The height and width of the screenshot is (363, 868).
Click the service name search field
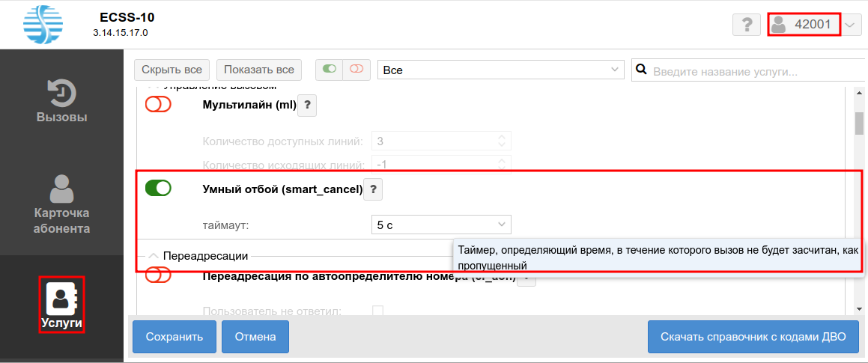click(749, 72)
